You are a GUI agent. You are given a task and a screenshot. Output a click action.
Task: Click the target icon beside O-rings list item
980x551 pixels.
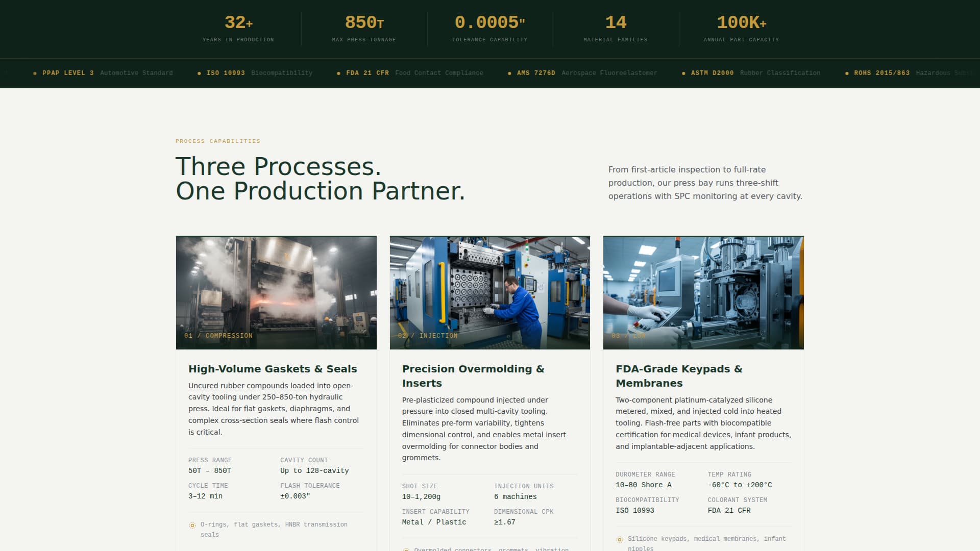191,524
